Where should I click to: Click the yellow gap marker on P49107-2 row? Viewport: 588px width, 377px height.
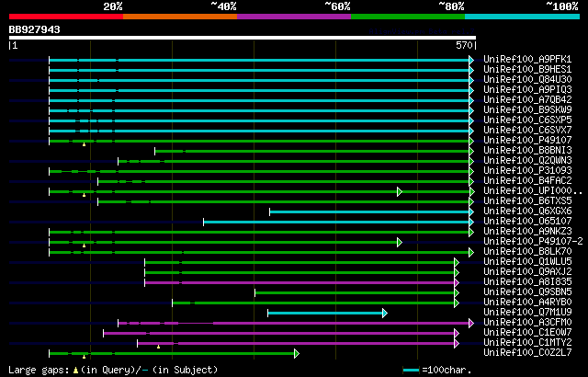pos(84,246)
